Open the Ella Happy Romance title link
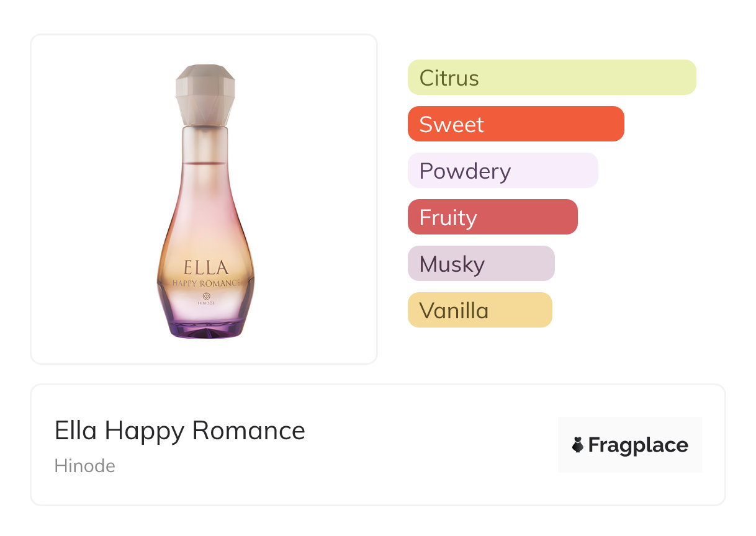Image resolution: width=756 pixels, height=536 pixels. (179, 431)
